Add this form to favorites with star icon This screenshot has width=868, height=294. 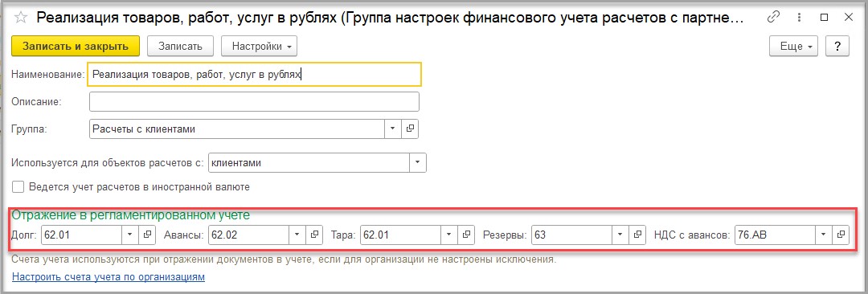pyautogui.click(x=20, y=18)
